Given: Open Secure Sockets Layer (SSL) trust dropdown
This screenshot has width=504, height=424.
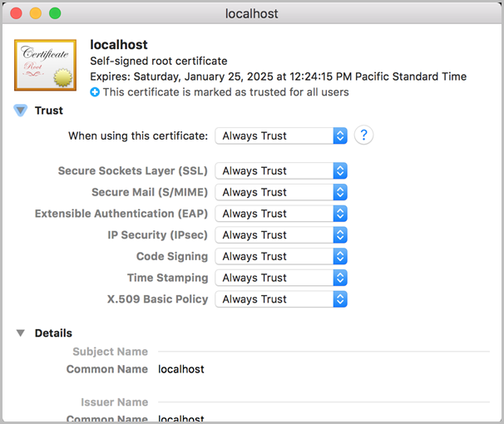Looking at the screenshot, I should (280, 171).
